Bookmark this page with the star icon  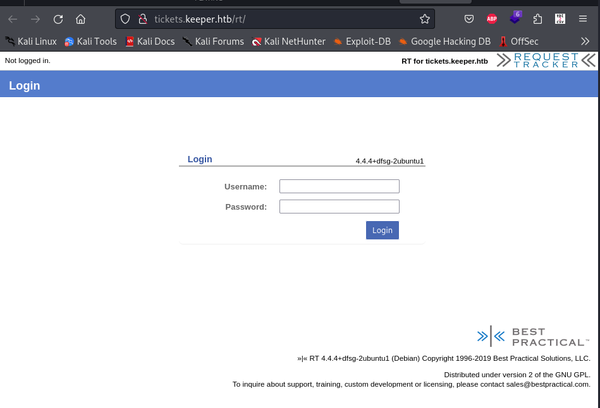point(425,18)
